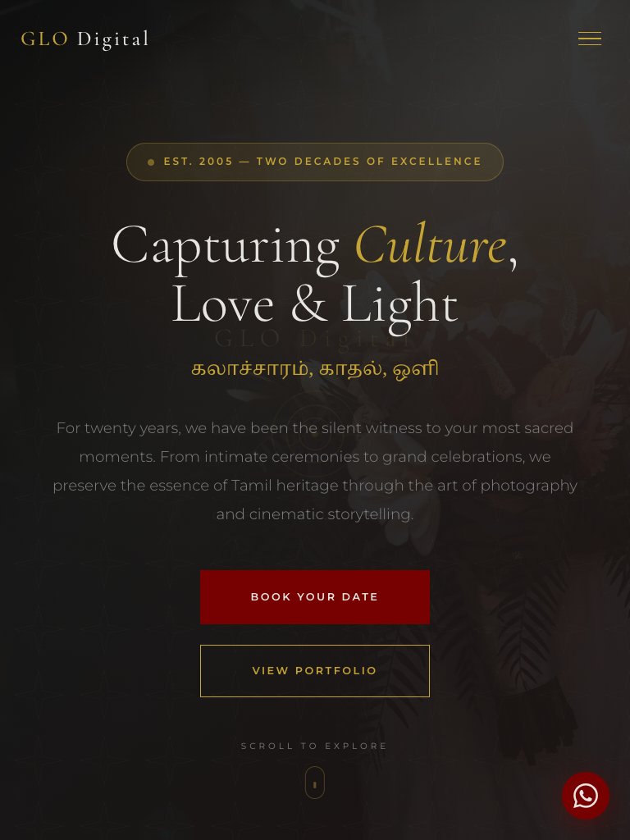The height and width of the screenshot is (840, 630).
Task: Click the phrase 'Tamil heritage' in paragraph
Action: 284,486
